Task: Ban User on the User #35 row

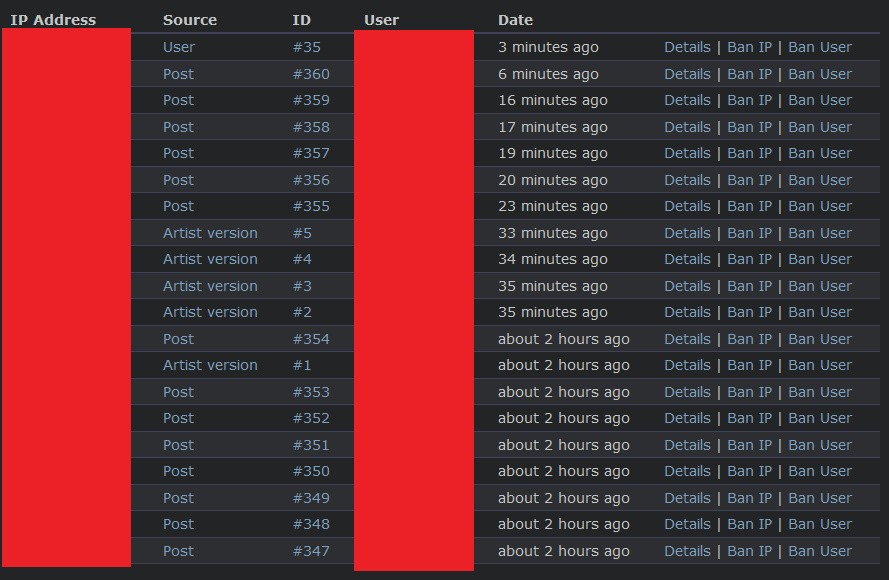Action: (820, 47)
